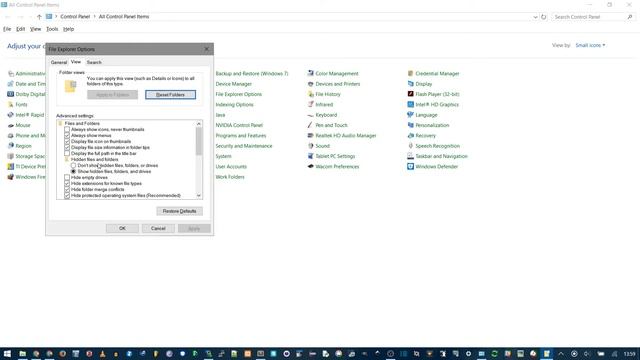The height and width of the screenshot is (360, 640).
Task: Click the Reset Folders button
Action: [x=171, y=95]
